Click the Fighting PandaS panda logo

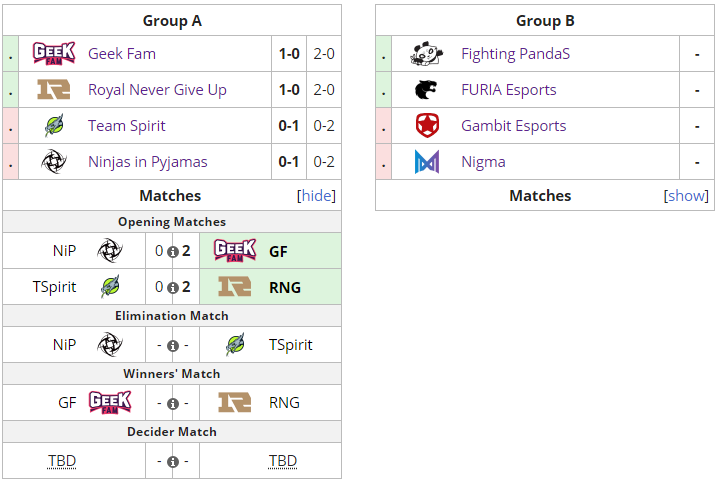[x=427, y=54]
